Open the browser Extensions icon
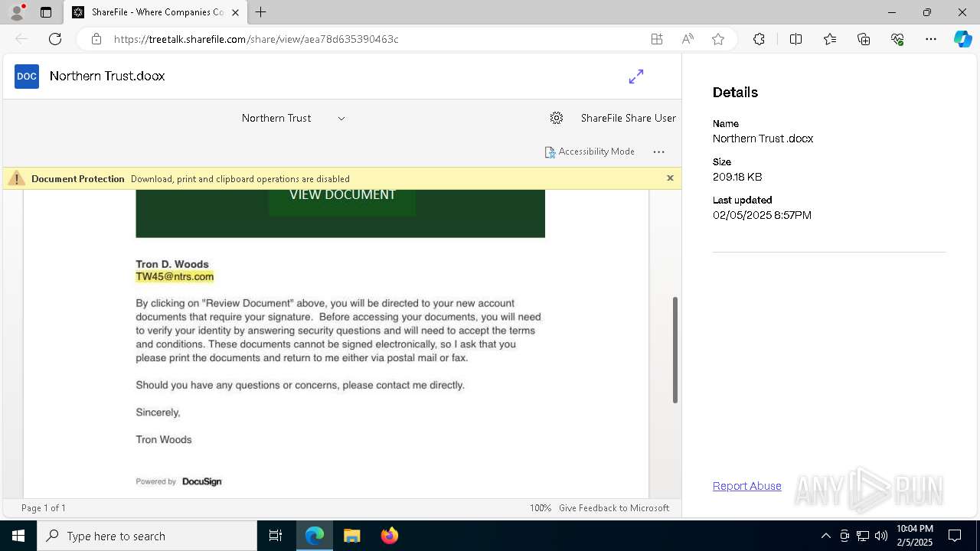This screenshot has width=980, height=551. click(759, 39)
